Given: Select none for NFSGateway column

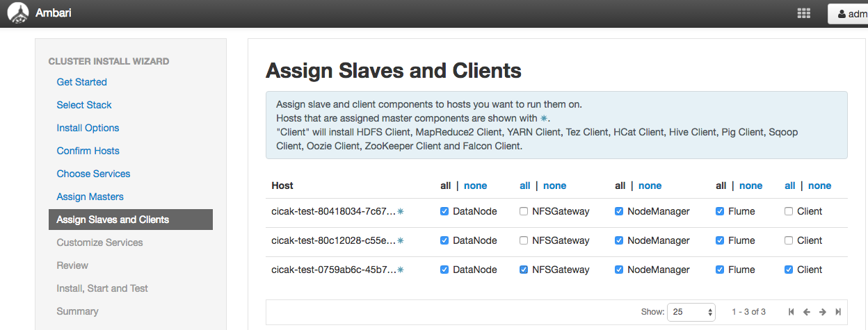Looking at the screenshot, I should (554, 185).
